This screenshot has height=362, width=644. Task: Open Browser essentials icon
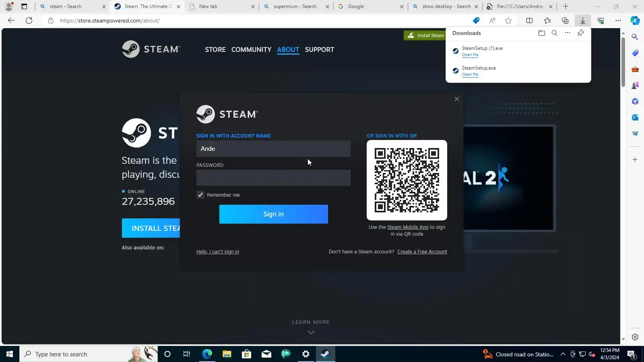pos(601,21)
